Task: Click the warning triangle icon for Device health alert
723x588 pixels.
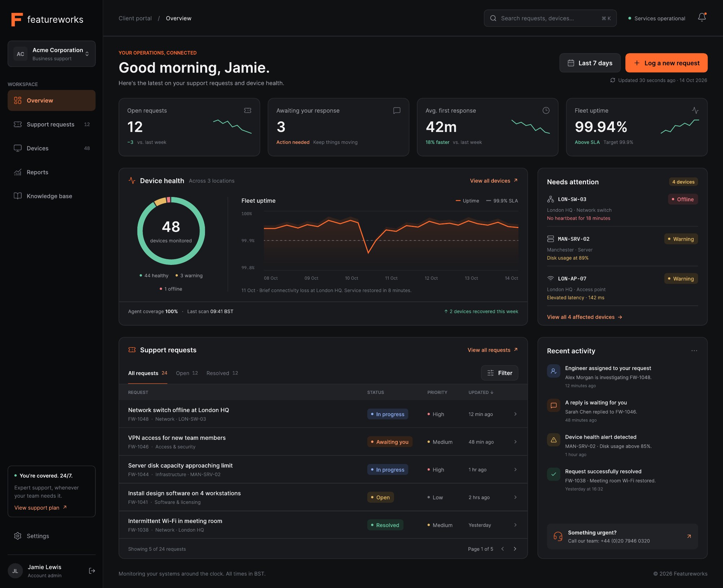Action: tap(553, 440)
